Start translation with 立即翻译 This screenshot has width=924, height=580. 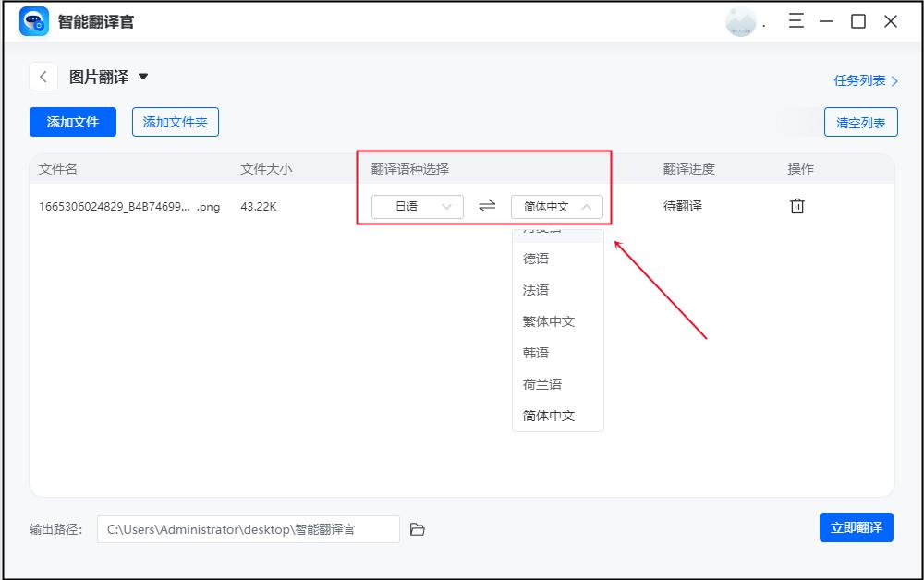click(856, 527)
